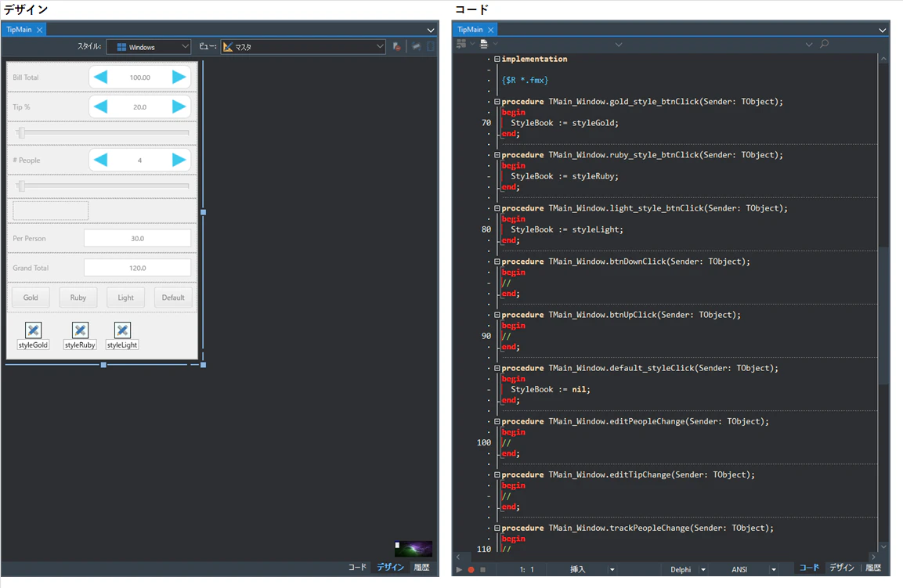
Task: Click the Grand Total value field
Action: coord(137,268)
